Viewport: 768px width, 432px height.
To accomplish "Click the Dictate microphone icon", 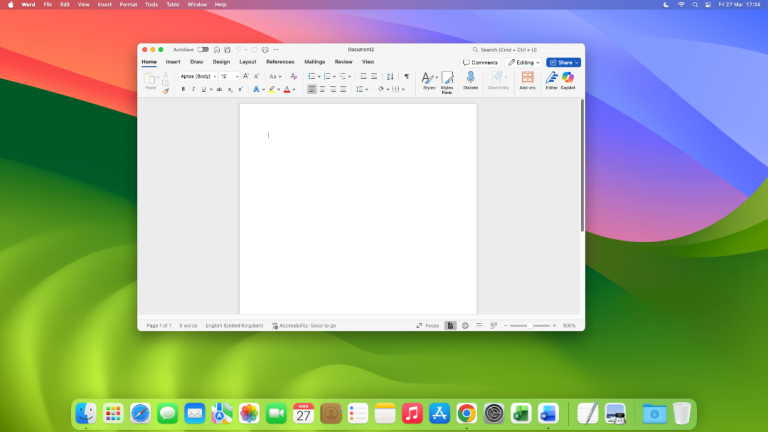I will (x=470, y=77).
